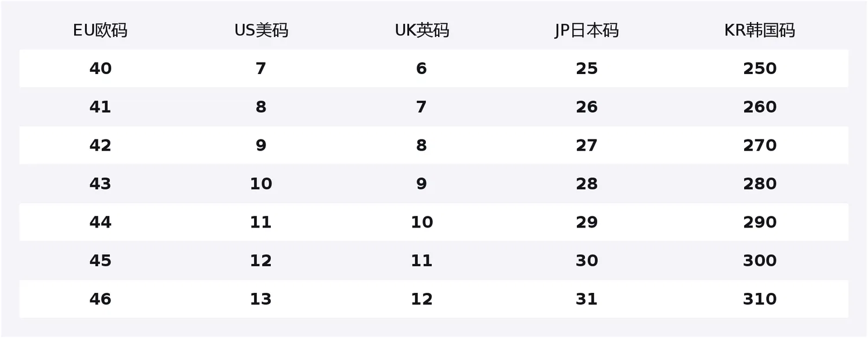The image size is (868, 338).
Task: Select UK size 6 cell
Action: 422,69
